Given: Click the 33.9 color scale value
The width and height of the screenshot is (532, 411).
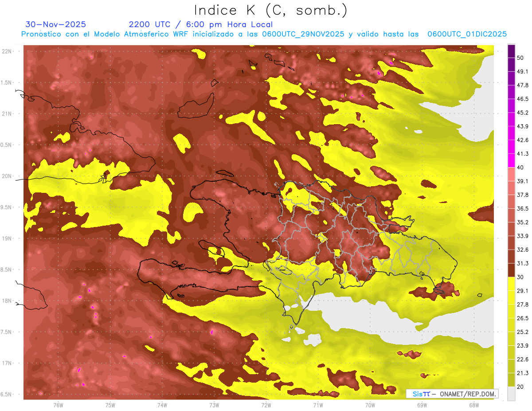Looking at the screenshot, I should coord(523,236).
